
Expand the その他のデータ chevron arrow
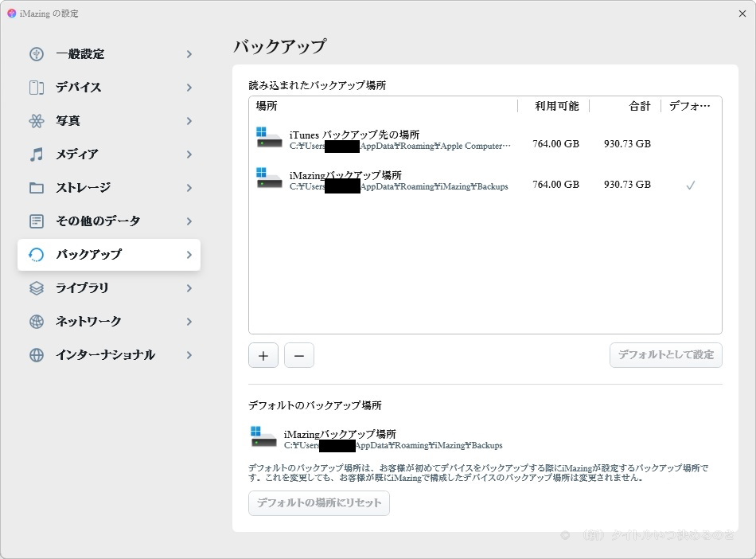tap(189, 221)
